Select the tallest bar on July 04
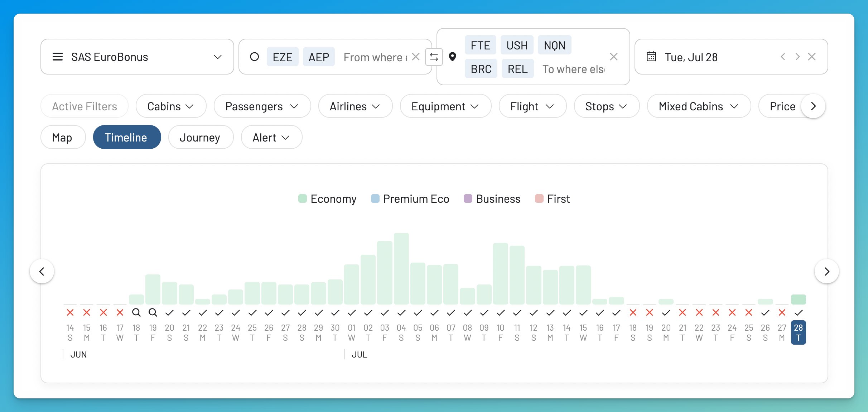The image size is (868, 412). 401,269
